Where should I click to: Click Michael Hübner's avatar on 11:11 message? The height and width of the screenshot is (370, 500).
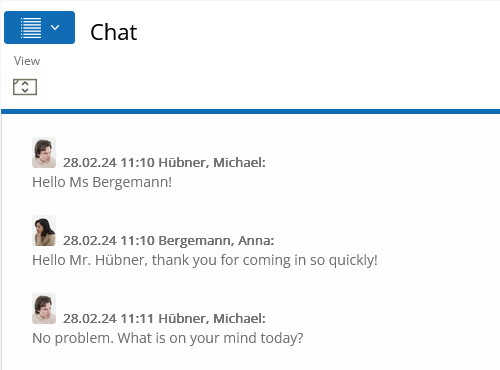44,309
